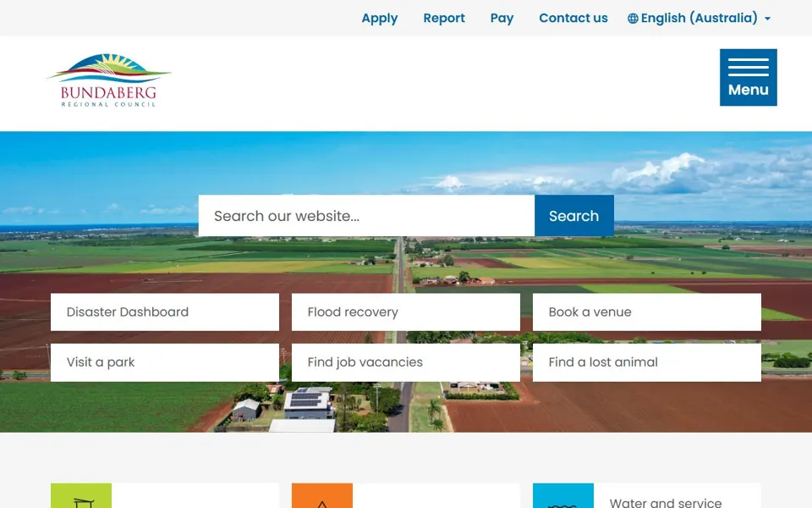Expand the English (Australia) language dropdown
Image resolution: width=812 pixels, height=508 pixels.
tap(700, 18)
